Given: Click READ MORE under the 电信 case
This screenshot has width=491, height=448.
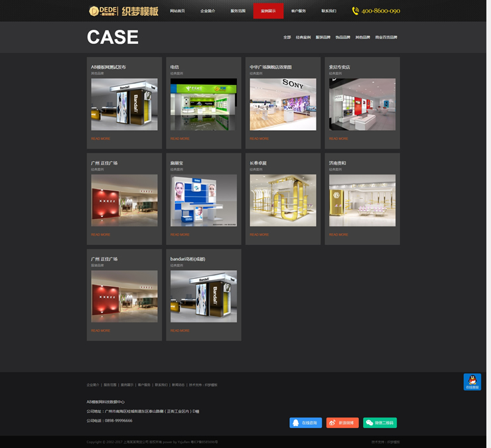Looking at the screenshot, I should coord(179,139).
